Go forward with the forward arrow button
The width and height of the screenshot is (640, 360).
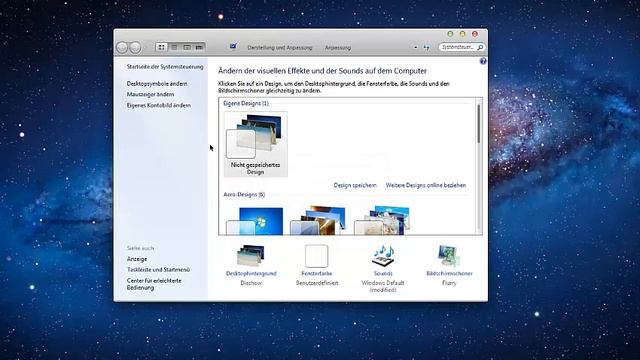click(x=135, y=48)
